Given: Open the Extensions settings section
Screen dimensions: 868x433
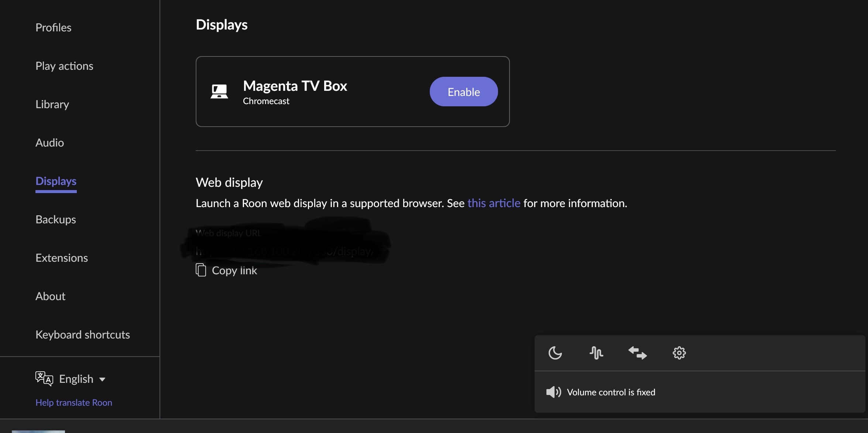Looking at the screenshot, I should tap(62, 258).
